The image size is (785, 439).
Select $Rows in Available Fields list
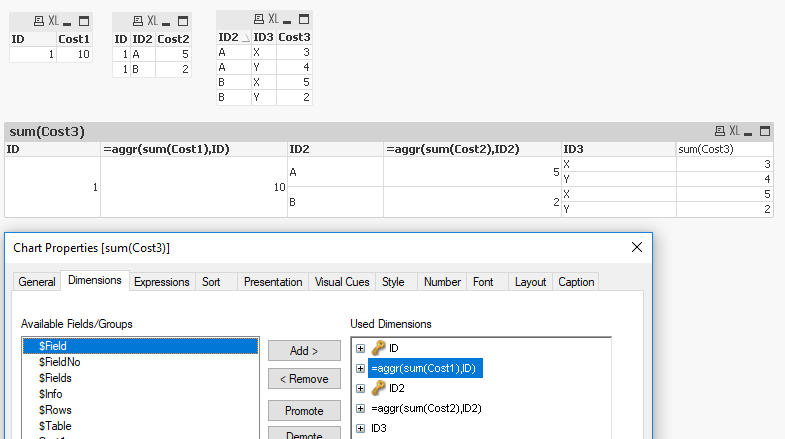140,410
